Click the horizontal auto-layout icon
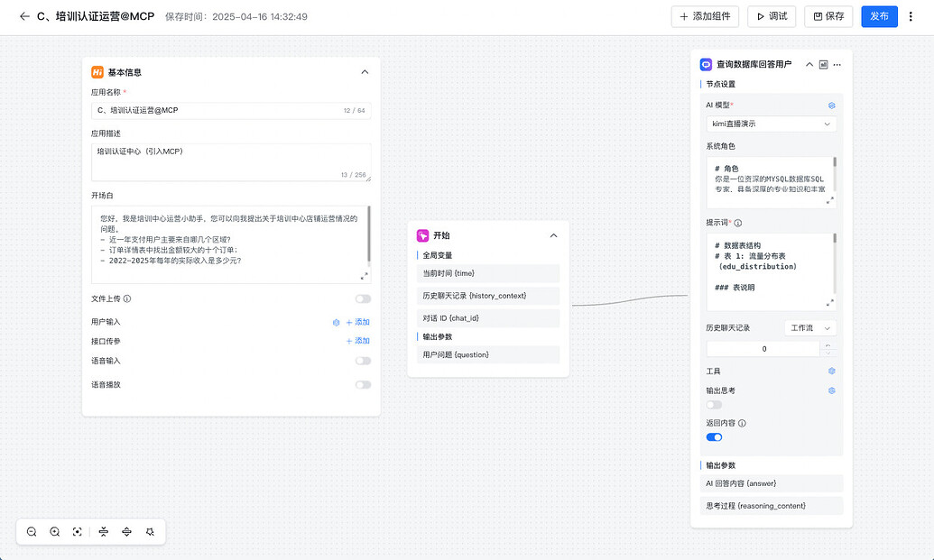The width and height of the screenshot is (934, 560). click(127, 532)
